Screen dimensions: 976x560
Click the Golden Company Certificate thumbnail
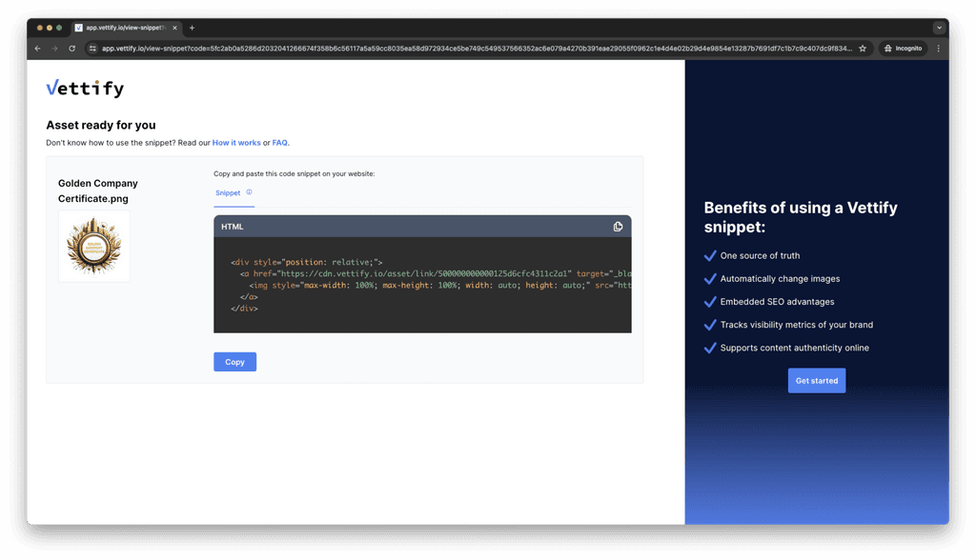click(x=94, y=247)
